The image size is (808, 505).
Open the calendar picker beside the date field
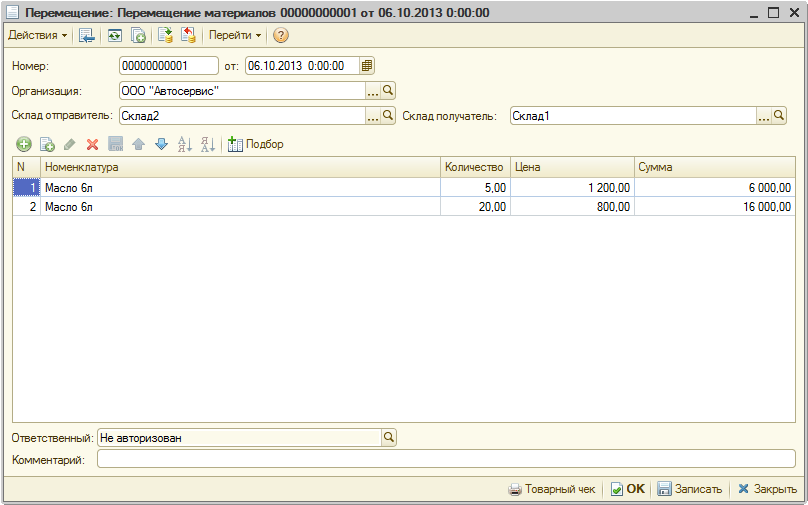pyautogui.click(x=367, y=66)
